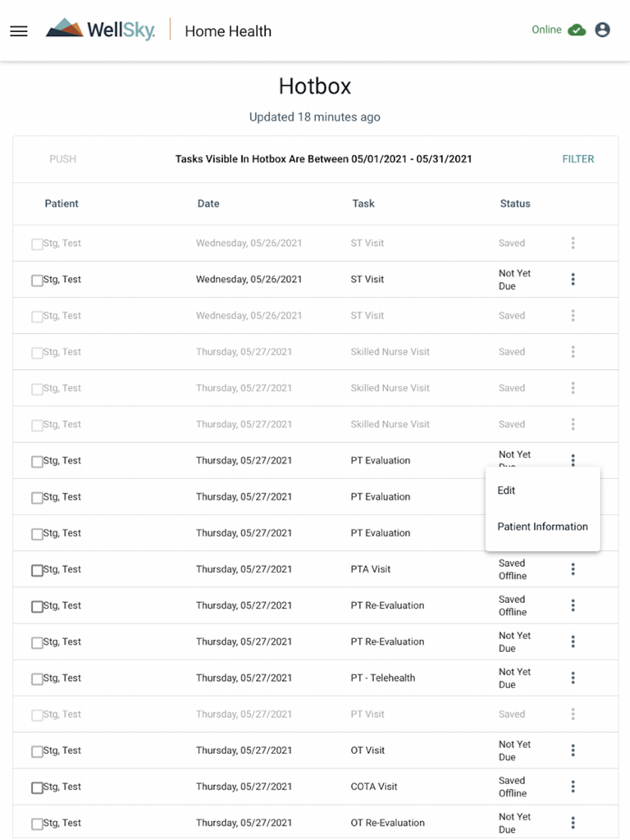Click the Status column header

515,203
